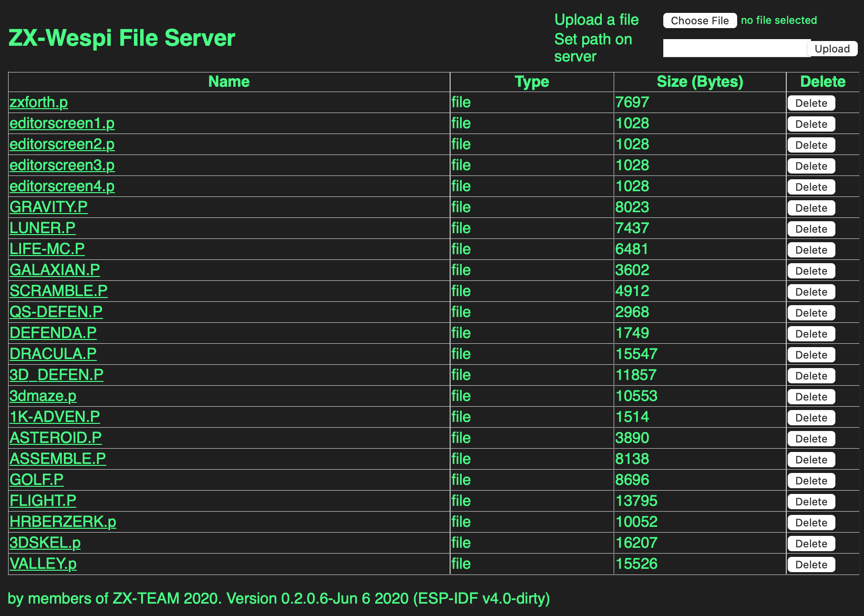Delete the LUNER.P file
Screen dimensions: 864x616
pyautogui.click(x=811, y=229)
